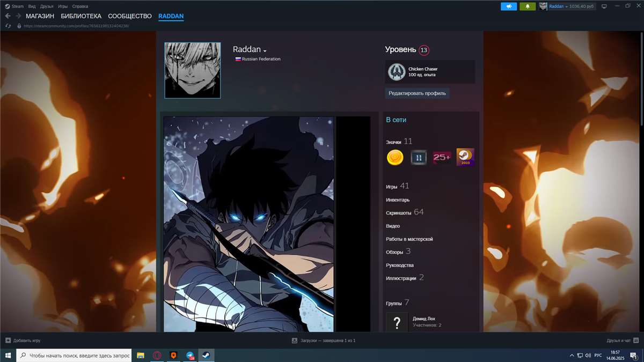Viewport: 644px width, 362px height.
Task: Open the Windows Start menu
Action: [8, 355]
